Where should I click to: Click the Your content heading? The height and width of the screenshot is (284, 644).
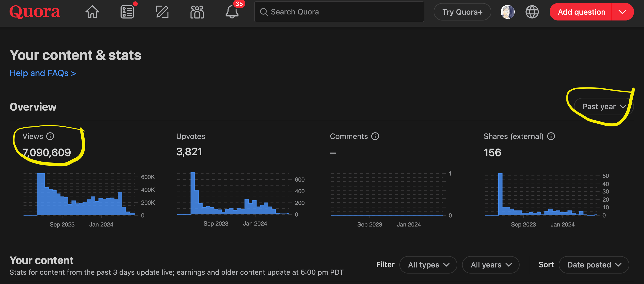[41, 260]
